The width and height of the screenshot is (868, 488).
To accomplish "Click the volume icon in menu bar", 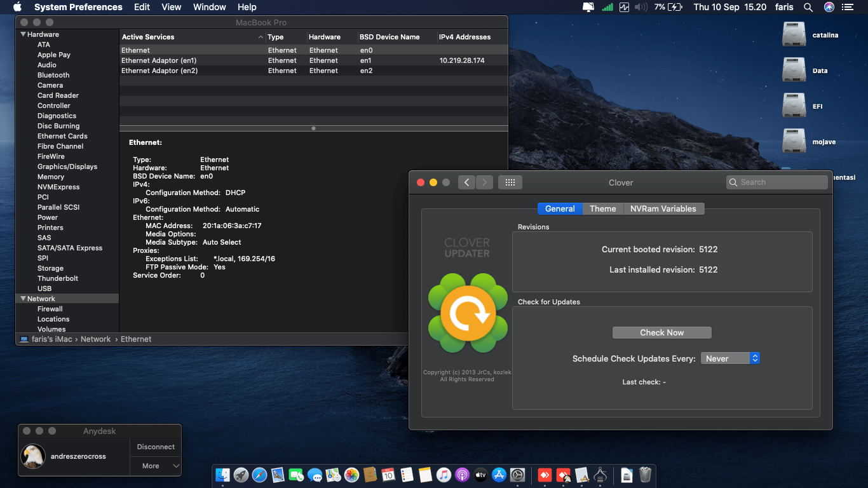I will 641,7.
